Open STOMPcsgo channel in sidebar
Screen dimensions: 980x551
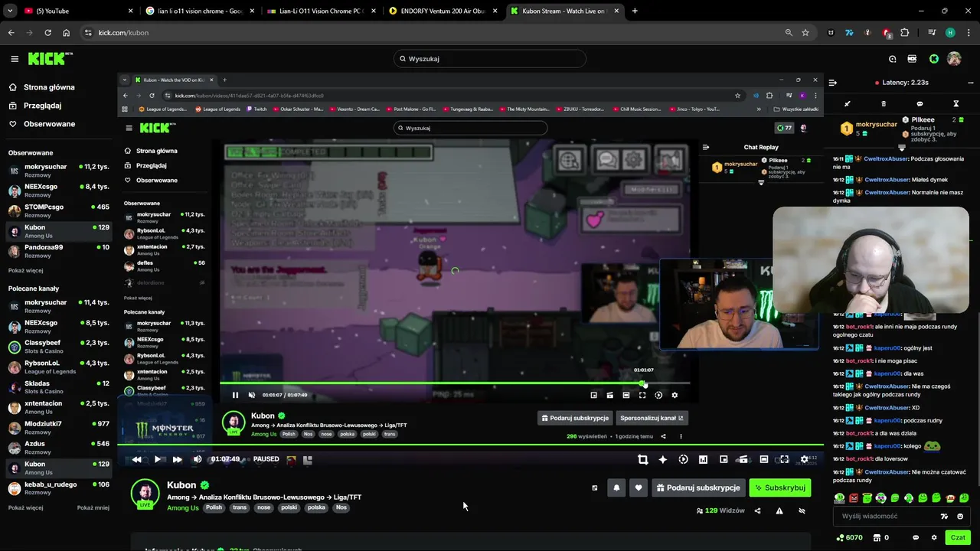click(59, 210)
